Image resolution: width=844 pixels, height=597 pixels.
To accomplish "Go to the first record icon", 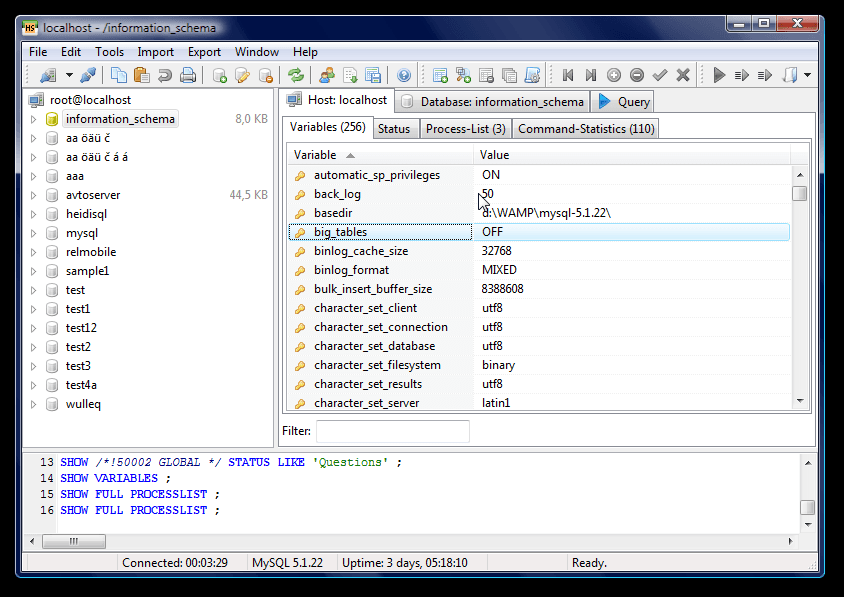I will (568, 75).
